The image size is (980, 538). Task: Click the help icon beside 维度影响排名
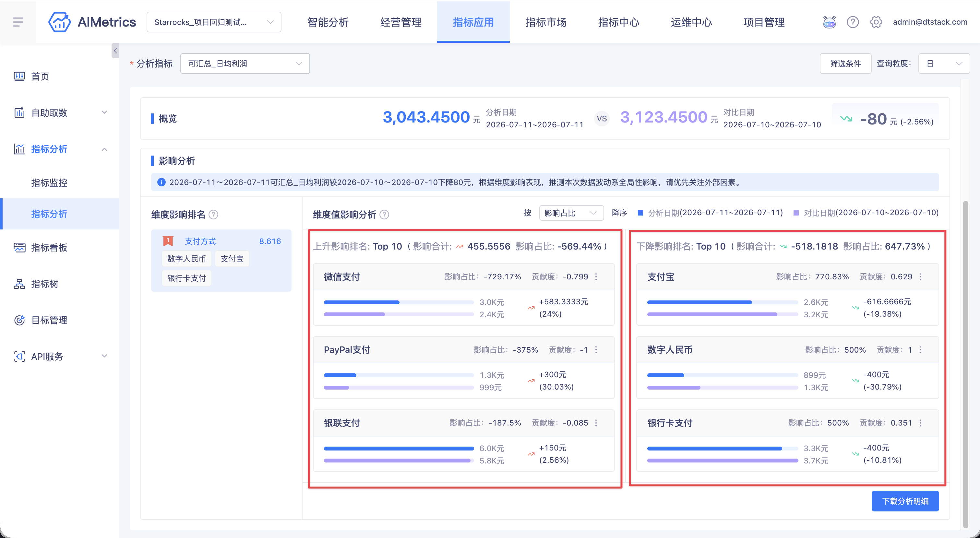214,215
